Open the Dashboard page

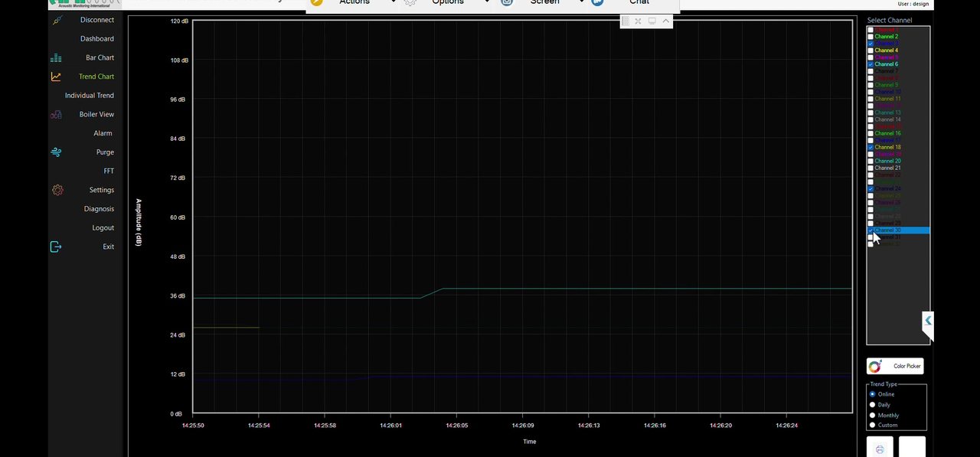(97, 39)
